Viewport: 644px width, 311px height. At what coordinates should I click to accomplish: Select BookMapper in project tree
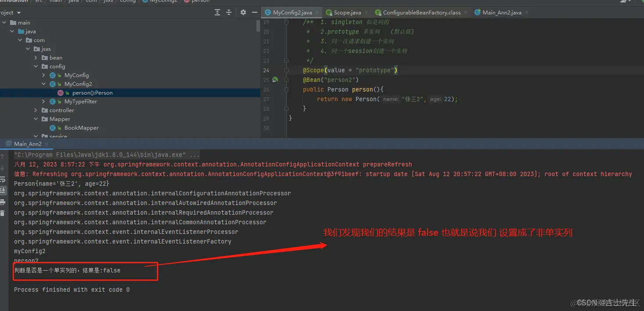click(82, 128)
